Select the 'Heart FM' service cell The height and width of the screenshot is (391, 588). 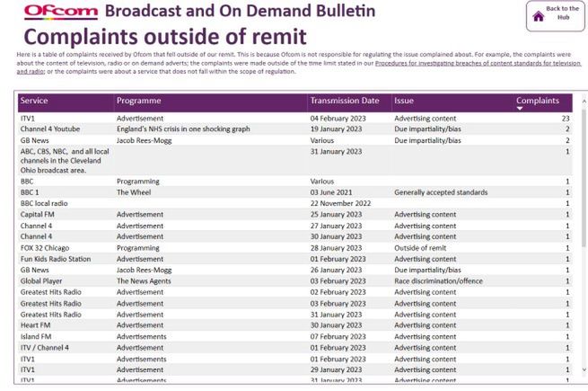point(35,325)
